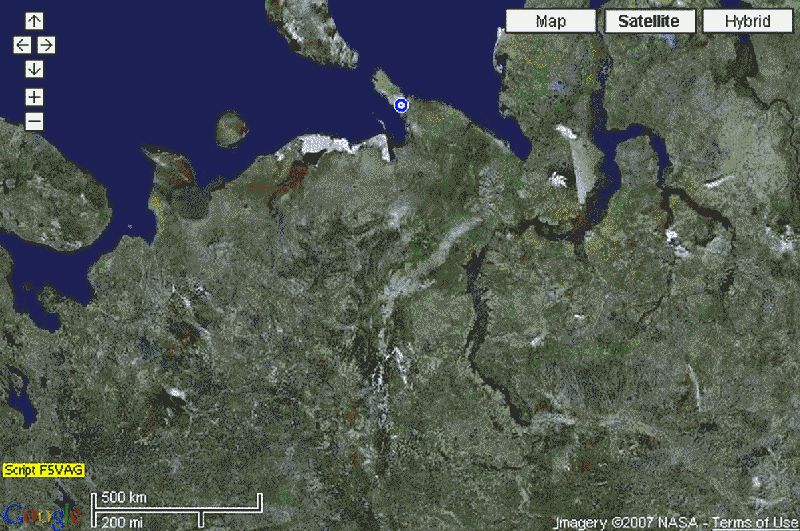
Task: Zoom in with the plus button
Action: click(x=34, y=97)
